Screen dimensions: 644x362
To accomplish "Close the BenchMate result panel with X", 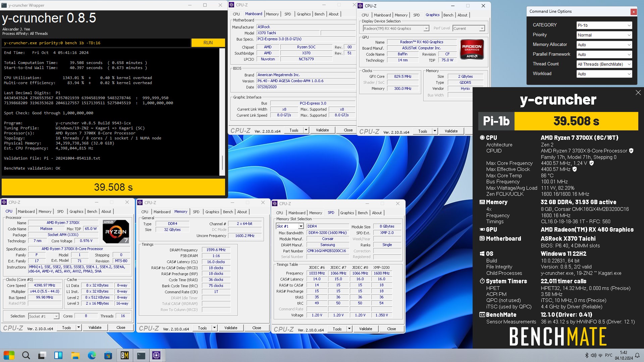I will click(638, 93).
